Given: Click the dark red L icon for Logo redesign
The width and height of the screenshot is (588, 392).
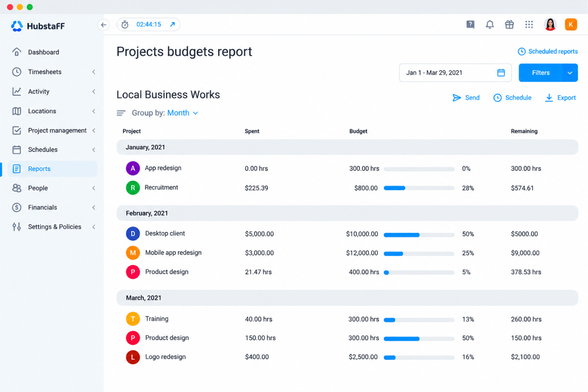Looking at the screenshot, I should pos(133,357).
